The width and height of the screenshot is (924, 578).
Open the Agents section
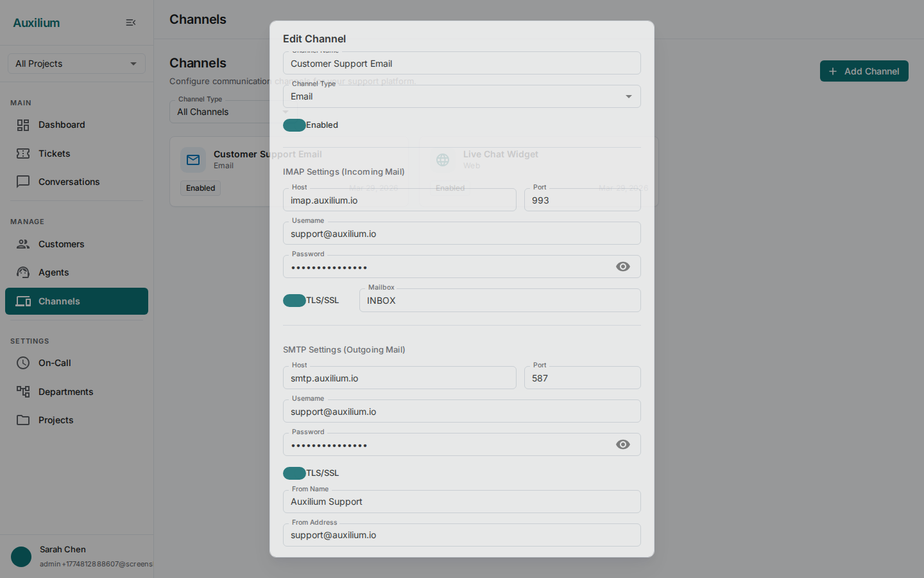click(x=52, y=272)
